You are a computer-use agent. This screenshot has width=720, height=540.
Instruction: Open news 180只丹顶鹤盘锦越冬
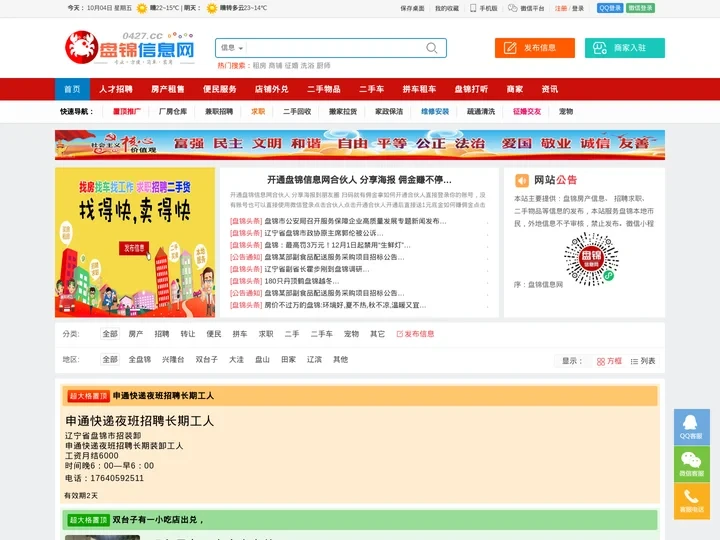(301, 281)
